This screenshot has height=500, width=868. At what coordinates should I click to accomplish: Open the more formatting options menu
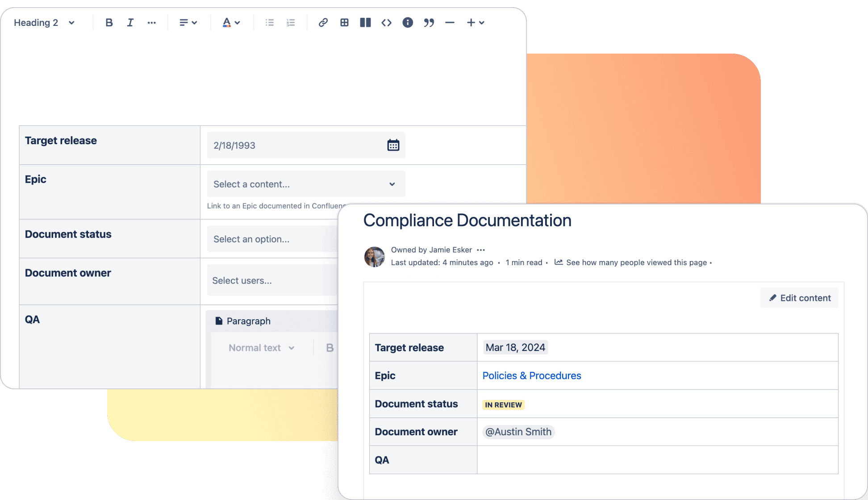152,22
